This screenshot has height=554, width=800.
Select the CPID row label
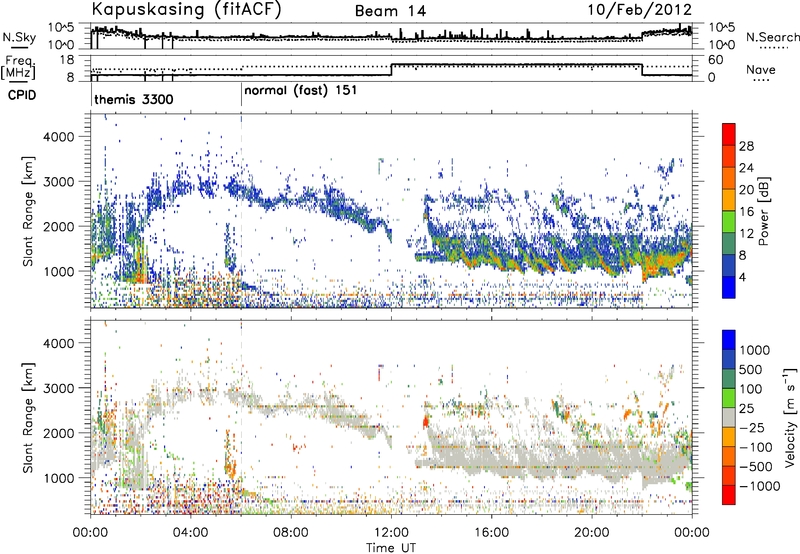22,95
